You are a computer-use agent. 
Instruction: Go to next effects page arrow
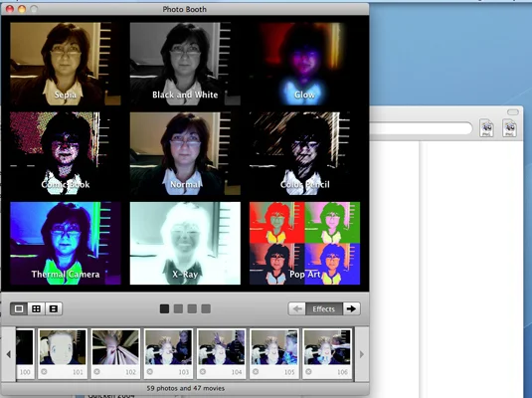point(351,308)
